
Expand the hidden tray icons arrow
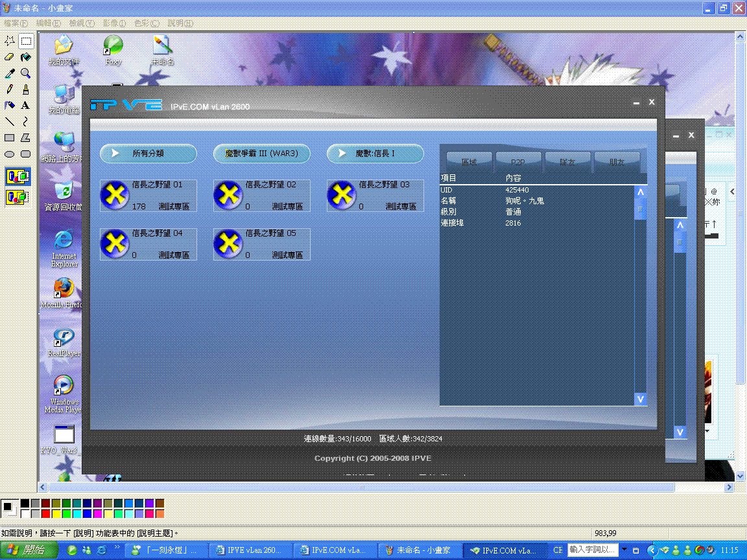(652, 550)
